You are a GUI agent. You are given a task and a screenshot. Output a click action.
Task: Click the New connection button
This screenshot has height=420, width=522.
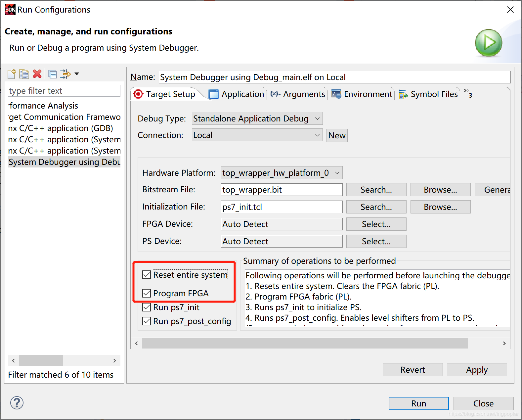tap(337, 135)
